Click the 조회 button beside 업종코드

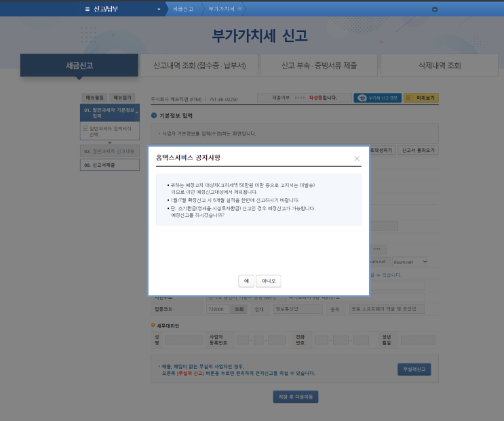(239, 309)
